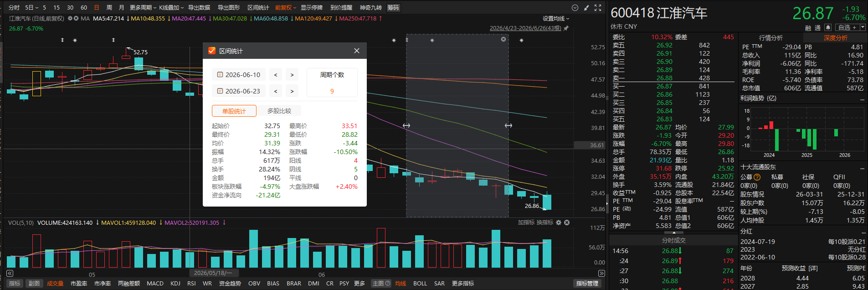
Task: Enable SAR main chart indicator
Action: tap(439, 283)
